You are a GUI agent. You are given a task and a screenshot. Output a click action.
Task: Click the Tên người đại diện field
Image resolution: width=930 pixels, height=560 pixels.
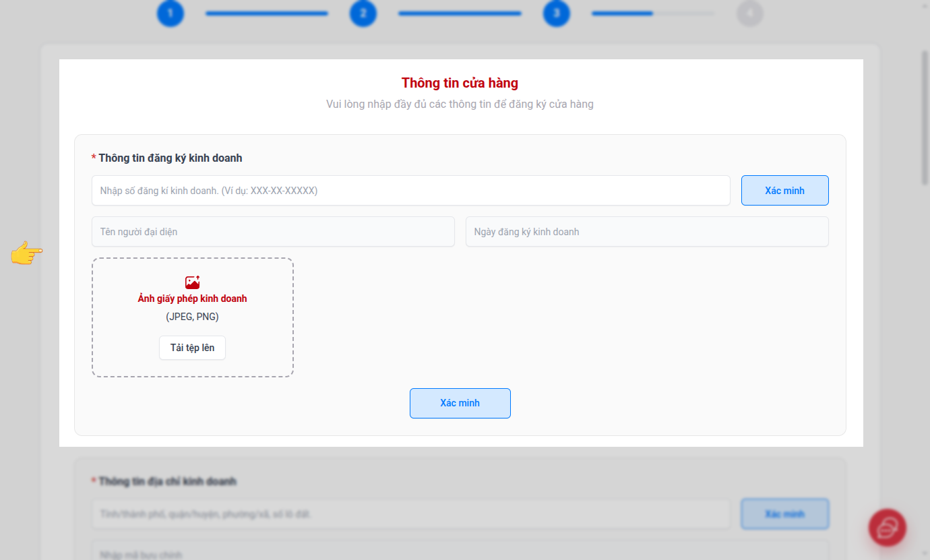pyautogui.click(x=273, y=232)
